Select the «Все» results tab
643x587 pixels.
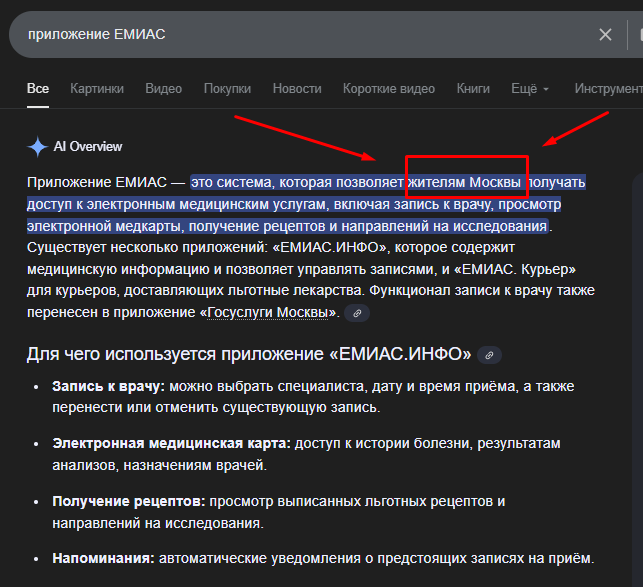tap(38, 89)
